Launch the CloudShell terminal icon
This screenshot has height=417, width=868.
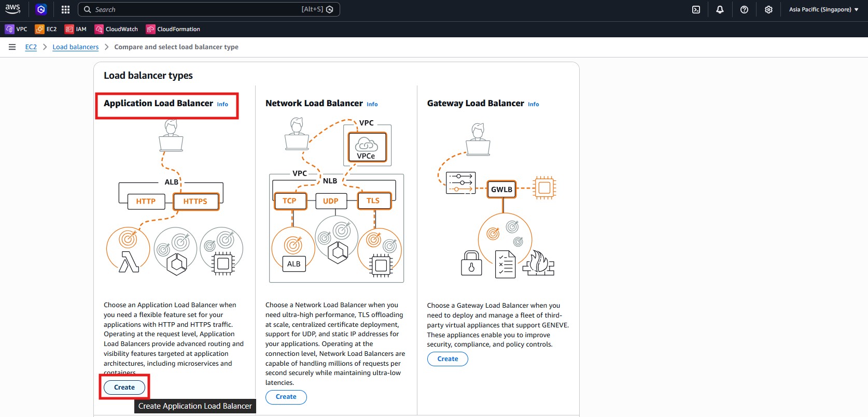pos(696,9)
